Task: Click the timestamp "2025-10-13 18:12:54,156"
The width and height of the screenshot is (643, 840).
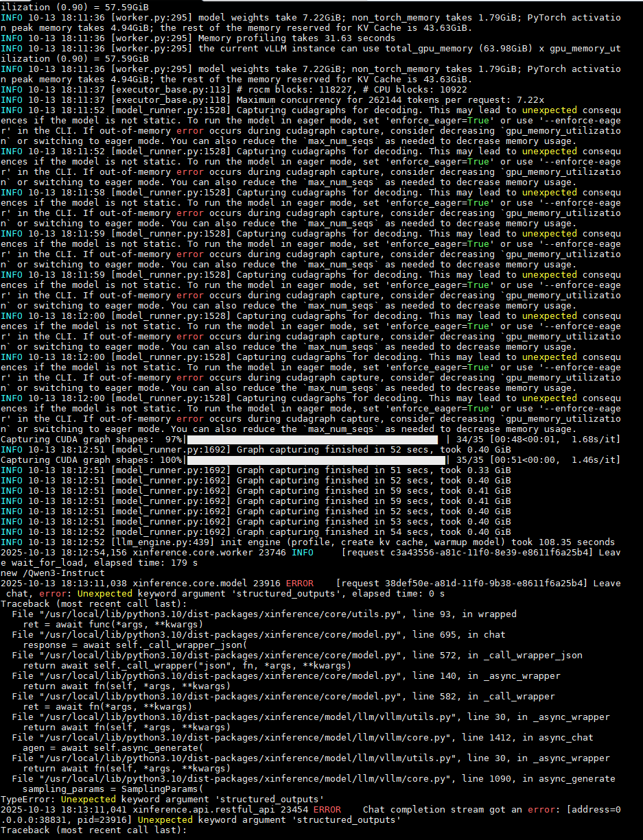Action: pos(64,553)
